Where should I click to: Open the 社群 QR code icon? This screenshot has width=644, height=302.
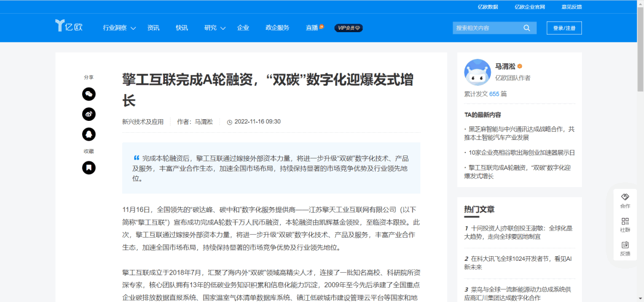pos(625,225)
